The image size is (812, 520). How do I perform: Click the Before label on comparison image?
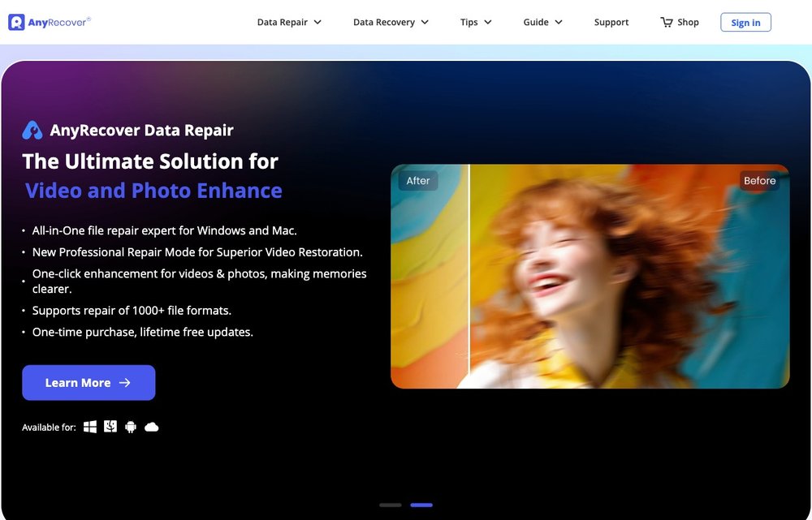(760, 181)
